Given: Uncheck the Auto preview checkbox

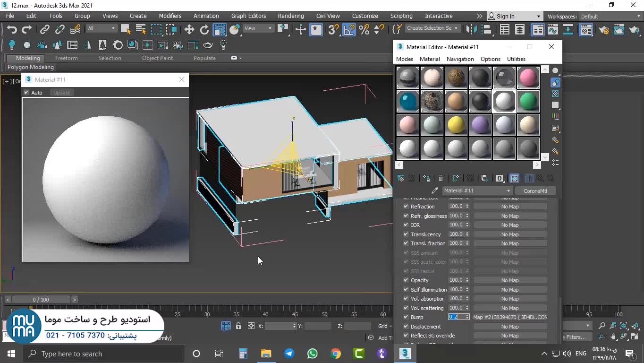Looking at the screenshot, I should click(x=26, y=93).
